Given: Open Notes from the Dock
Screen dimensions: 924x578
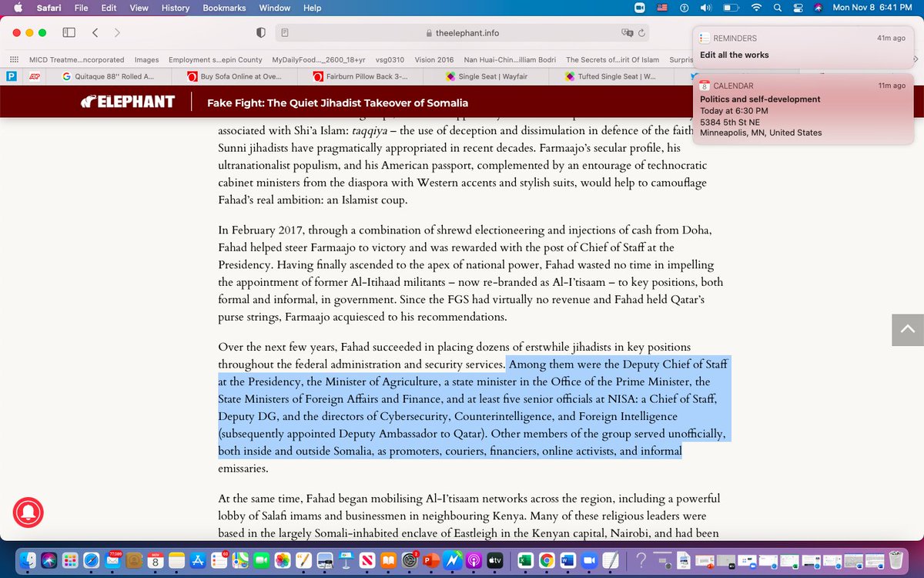Looking at the screenshot, I should point(177,560).
